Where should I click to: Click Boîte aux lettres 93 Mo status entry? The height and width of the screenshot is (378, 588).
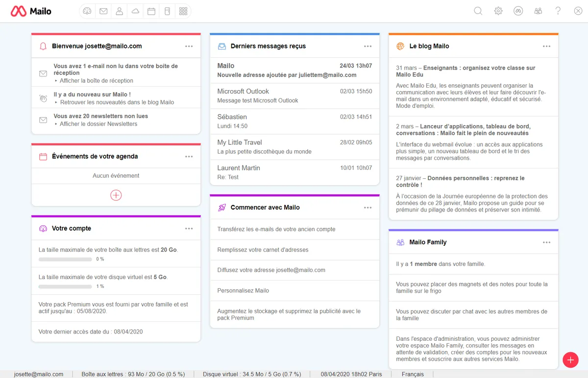(x=133, y=374)
